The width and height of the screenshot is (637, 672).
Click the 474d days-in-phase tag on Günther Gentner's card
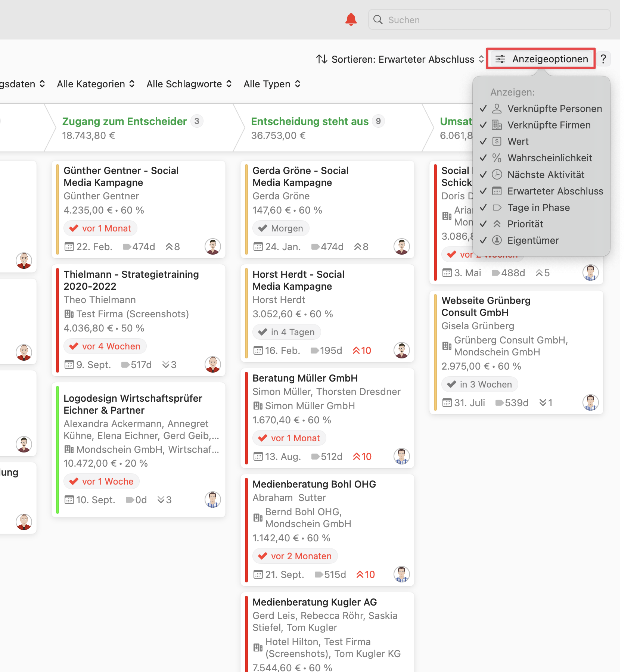139,246
